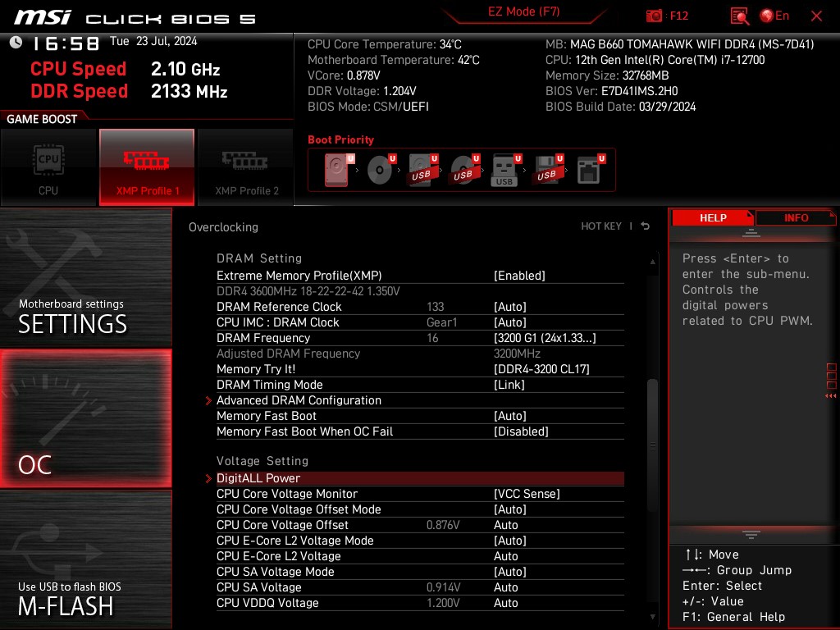The width and height of the screenshot is (840, 630).
Task: Open the BIOS search magnifier icon
Action: click(x=740, y=16)
